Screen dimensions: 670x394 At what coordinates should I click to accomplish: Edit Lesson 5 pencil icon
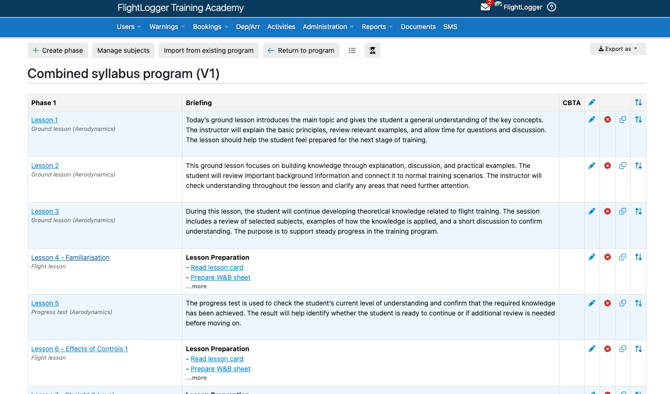(592, 303)
